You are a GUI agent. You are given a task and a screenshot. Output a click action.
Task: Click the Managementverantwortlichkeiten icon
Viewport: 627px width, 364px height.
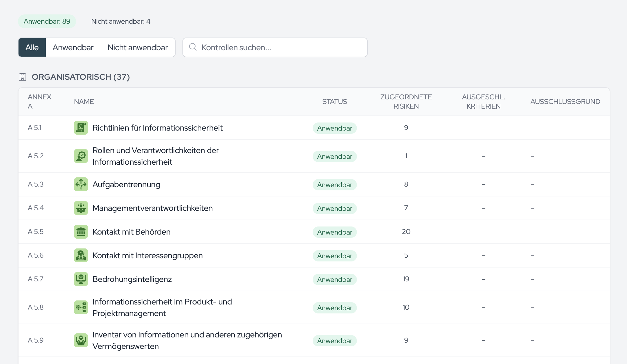click(x=81, y=208)
